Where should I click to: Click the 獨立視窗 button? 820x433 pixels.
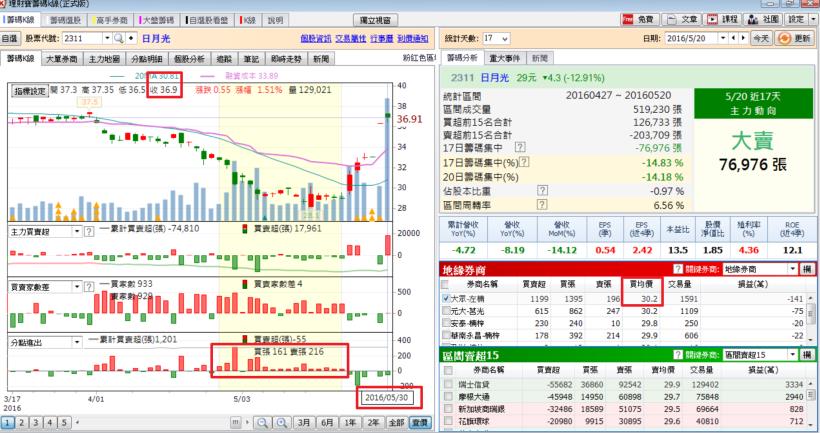coord(375,20)
